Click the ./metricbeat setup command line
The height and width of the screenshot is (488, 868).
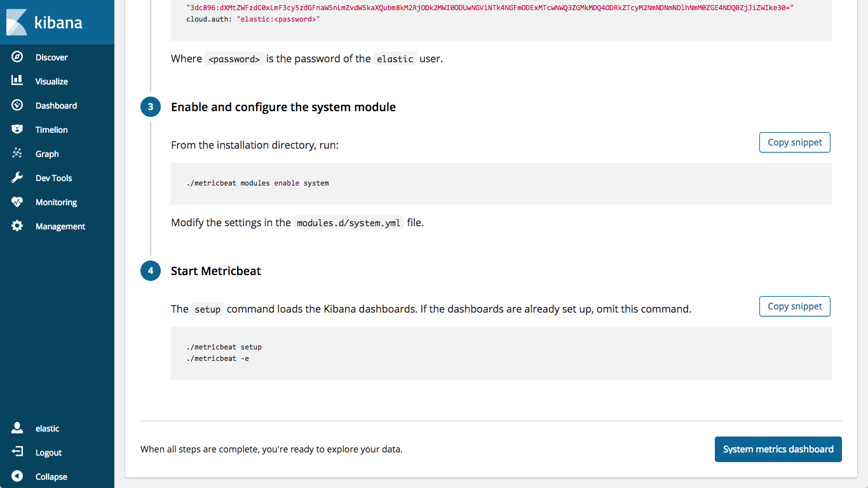[x=224, y=347]
